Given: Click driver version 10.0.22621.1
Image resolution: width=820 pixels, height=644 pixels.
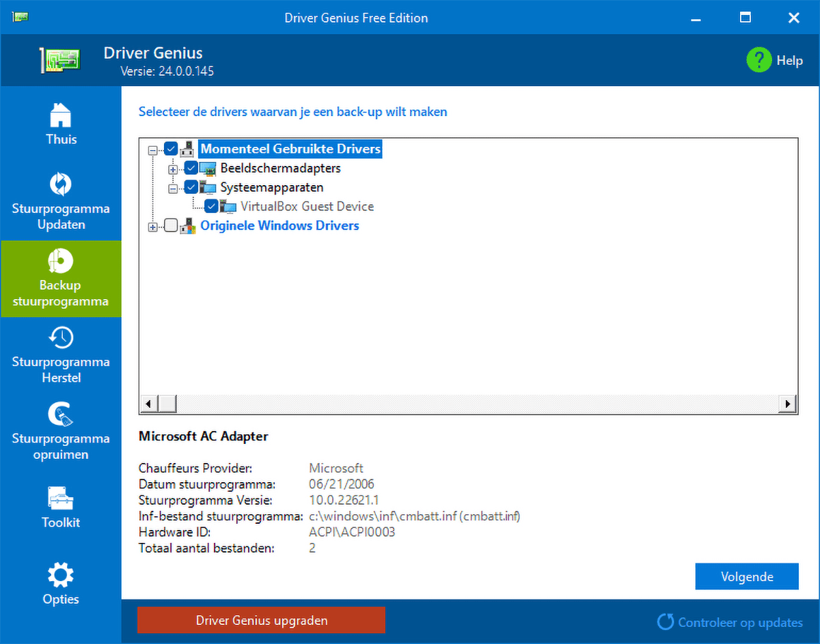Looking at the screenshot, I should point(344,501).
